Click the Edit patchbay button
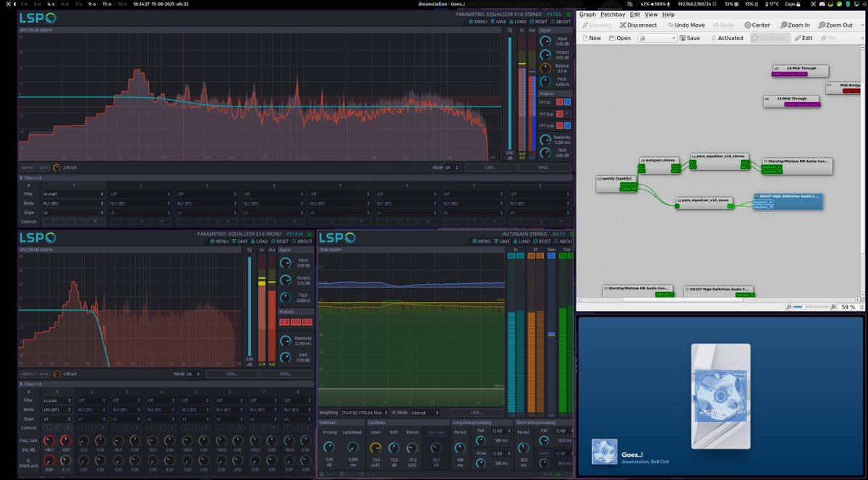Viewport: 868px width, 480px height. tap(804, 38)
